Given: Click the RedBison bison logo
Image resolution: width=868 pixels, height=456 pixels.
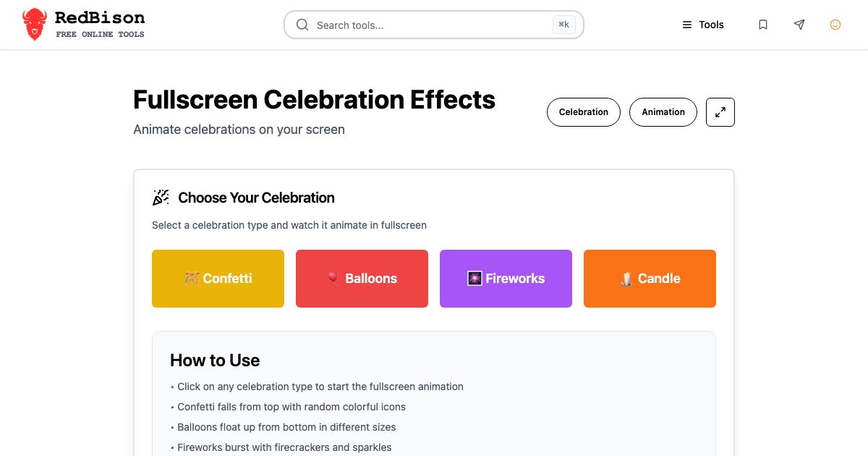Looking at the screenshot, I should (34, 25).
